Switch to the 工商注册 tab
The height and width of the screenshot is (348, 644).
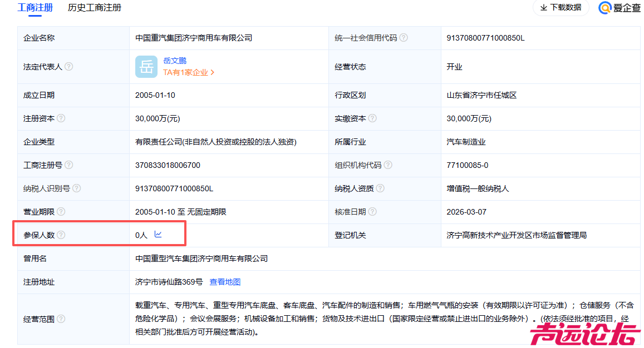35,7
